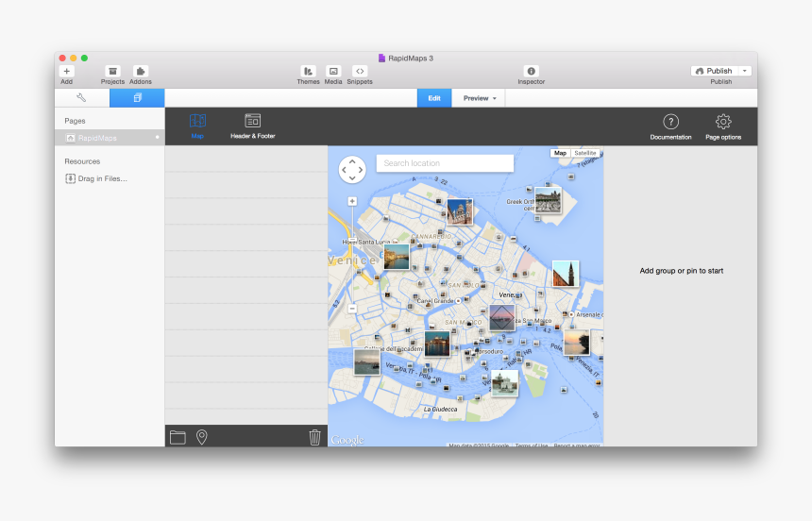Open the white church photo near Giudecca
812x521 pixels.
pos(504,383)
